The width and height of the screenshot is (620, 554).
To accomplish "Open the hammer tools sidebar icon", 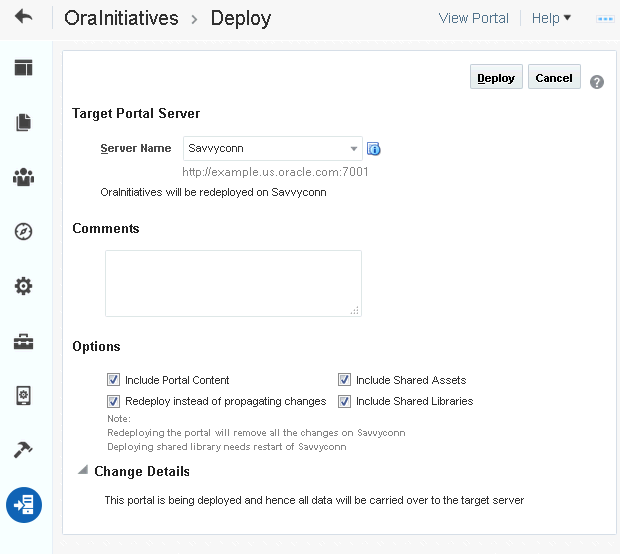I will (x=24, y=450).
